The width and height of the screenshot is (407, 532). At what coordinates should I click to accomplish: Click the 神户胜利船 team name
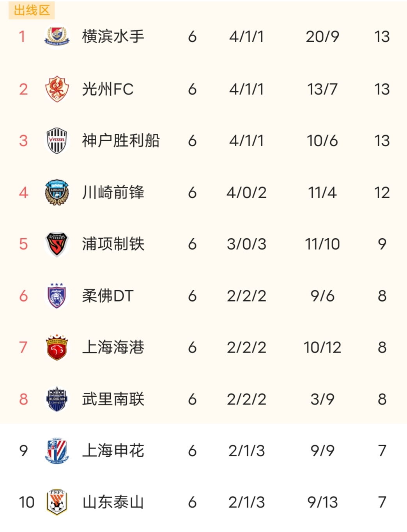click(121, 141)
